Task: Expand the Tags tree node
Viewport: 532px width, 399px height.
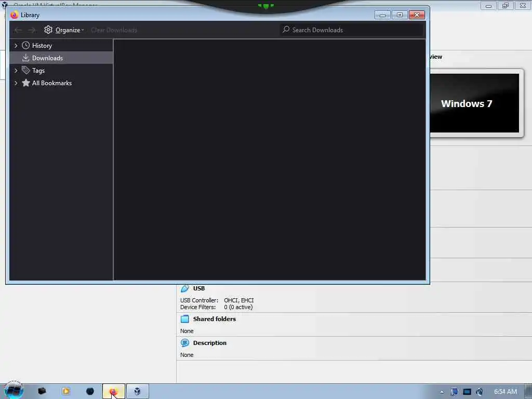Action: [16, 71]
